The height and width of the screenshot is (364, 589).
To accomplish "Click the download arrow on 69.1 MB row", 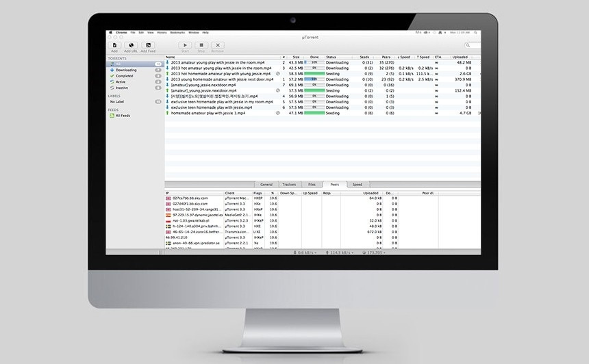I will 168,85.
